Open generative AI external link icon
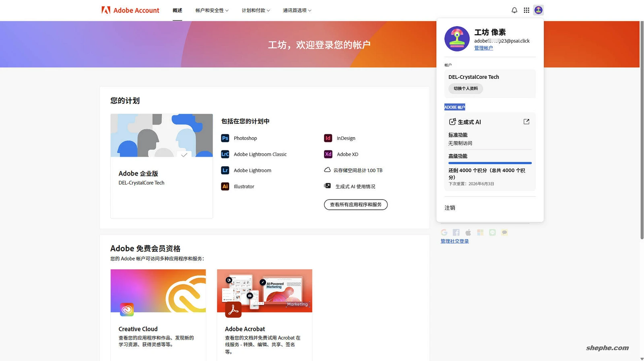This screenshot has width=644, height=361. (x=526, y=121)
